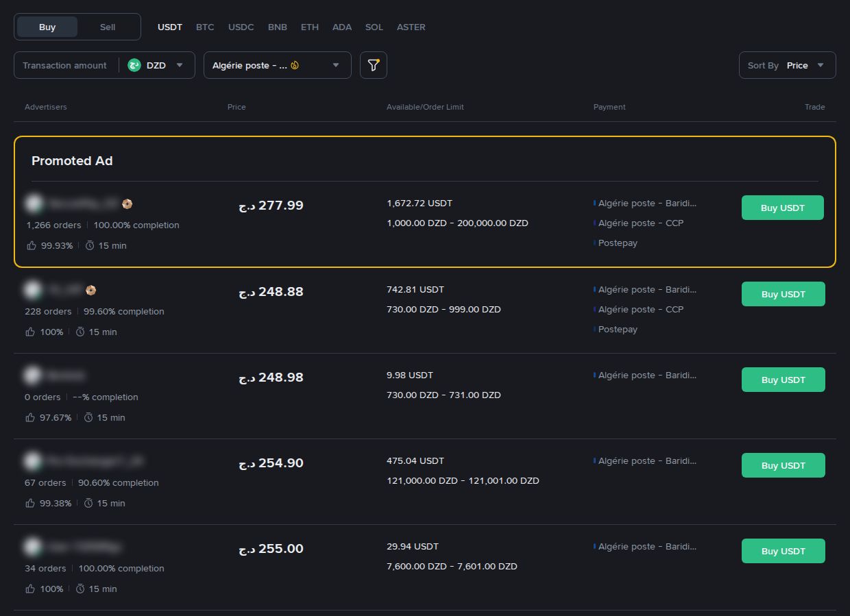Click the Advertisers column header
The height and width of the screenshot is (616, 850).
pyautogui.click(x=46, y=107)
